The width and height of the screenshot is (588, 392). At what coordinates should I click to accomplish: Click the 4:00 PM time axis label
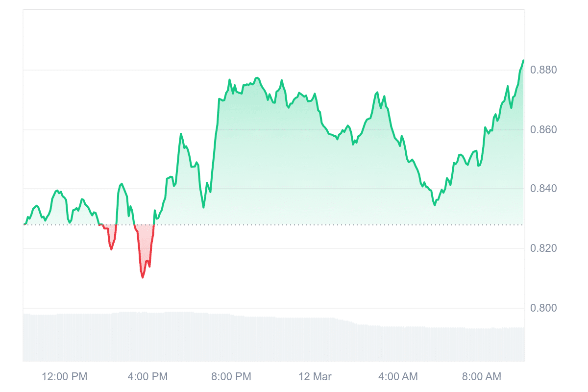click(x=147, y=377)
